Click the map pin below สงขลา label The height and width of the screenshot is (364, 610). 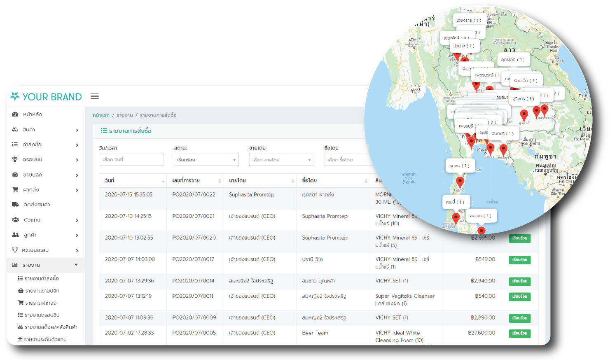481,231
